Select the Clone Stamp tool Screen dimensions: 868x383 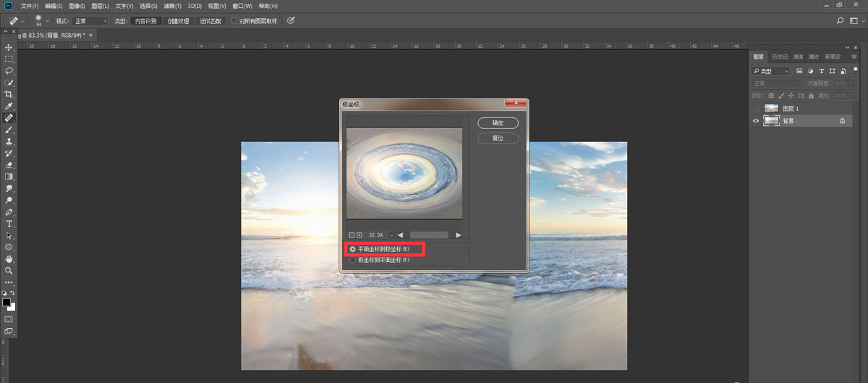pyautogui.click(x=9, y=141)
